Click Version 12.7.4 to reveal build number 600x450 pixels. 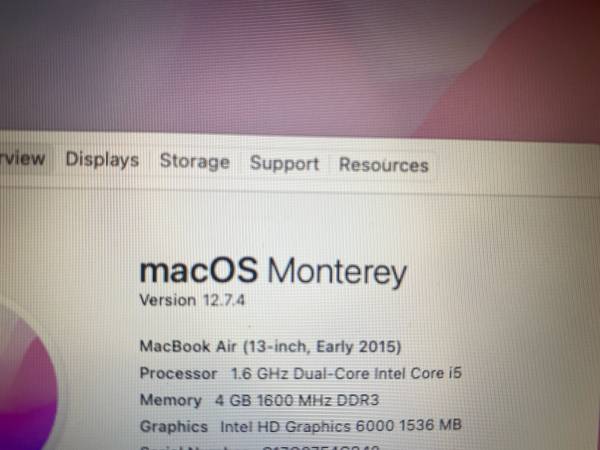coord(192,300)
